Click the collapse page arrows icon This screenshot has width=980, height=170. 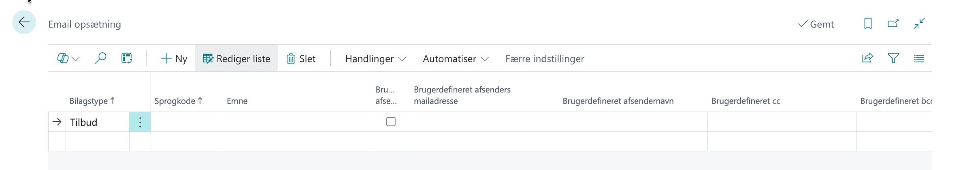(919, 24)
